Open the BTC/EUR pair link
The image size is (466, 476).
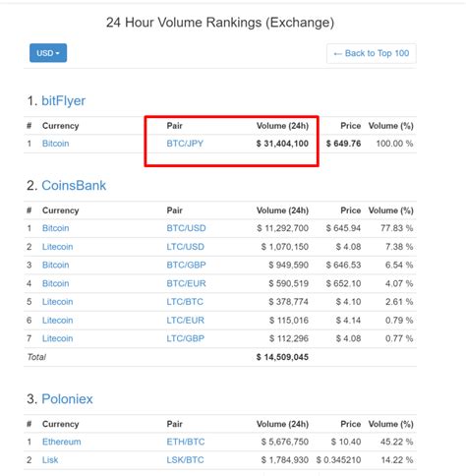(186, 283)
